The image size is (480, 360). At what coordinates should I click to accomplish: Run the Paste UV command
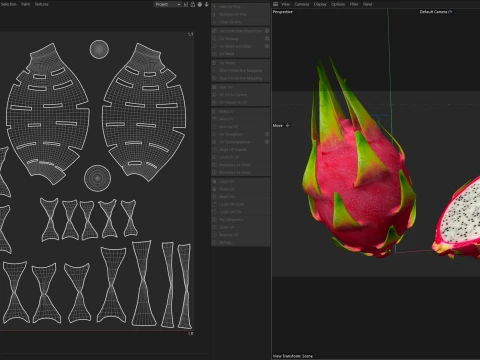click(x=240, y=189)
